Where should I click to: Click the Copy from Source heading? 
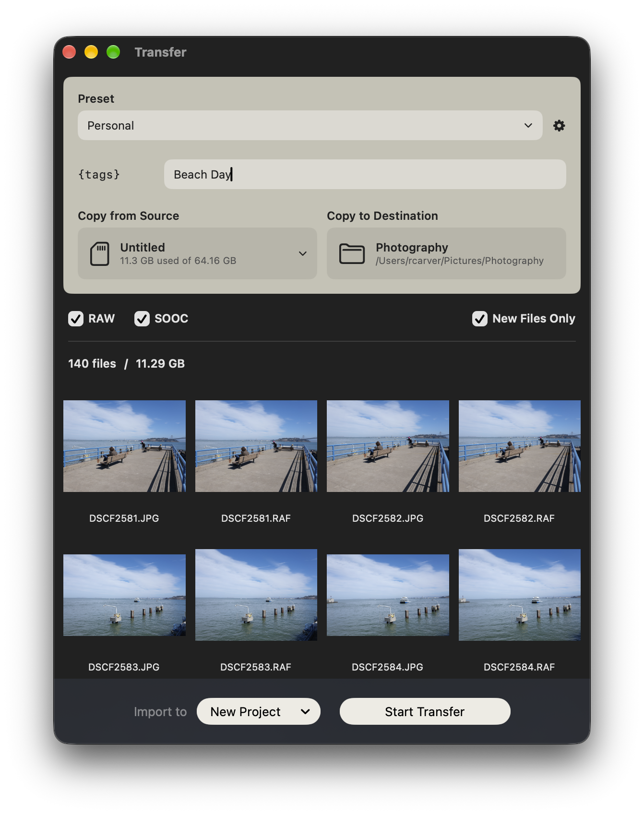click(x=129, y=216)
